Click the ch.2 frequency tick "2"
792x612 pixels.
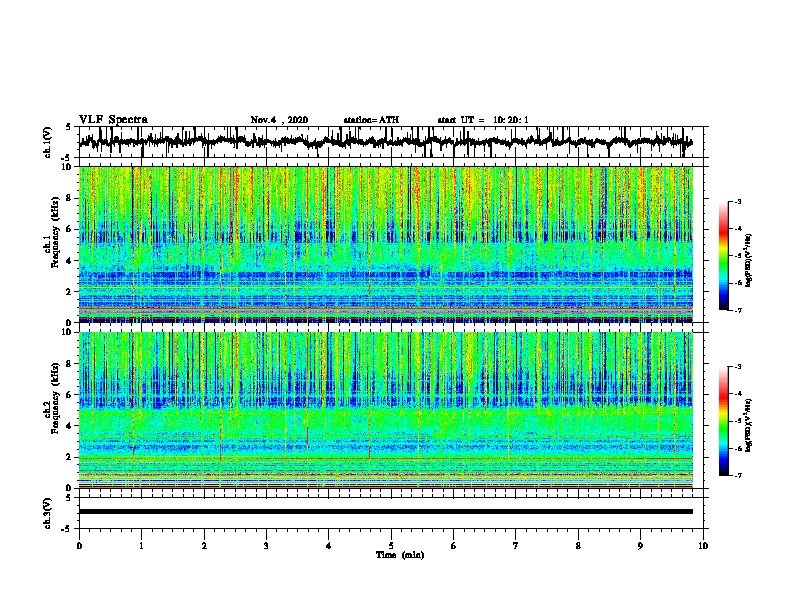70,457
